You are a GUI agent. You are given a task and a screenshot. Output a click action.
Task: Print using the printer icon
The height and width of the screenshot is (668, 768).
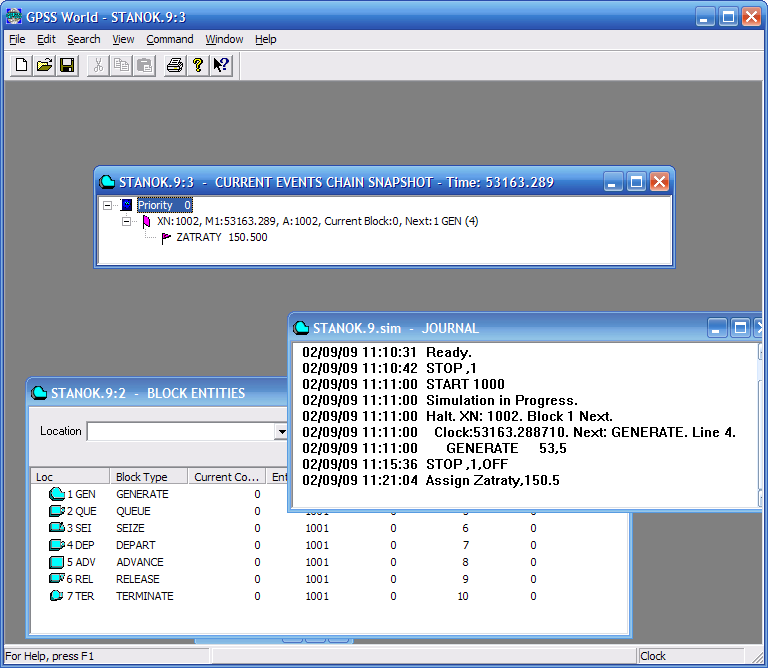[175, 65]
